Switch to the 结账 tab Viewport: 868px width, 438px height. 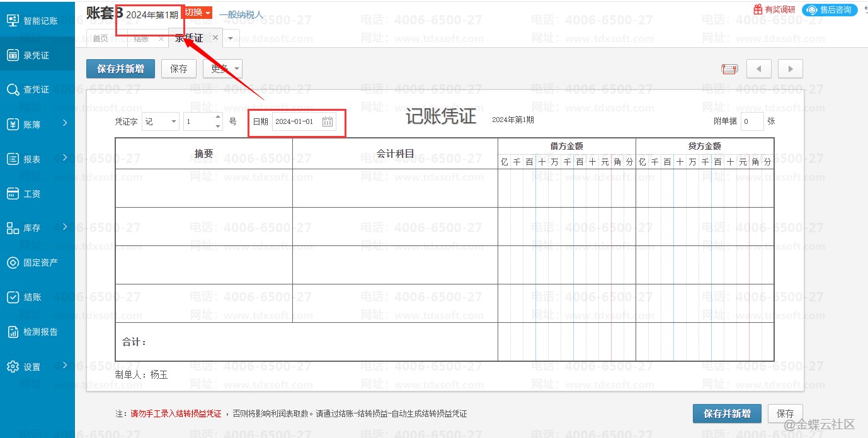[x=141, y=38]
